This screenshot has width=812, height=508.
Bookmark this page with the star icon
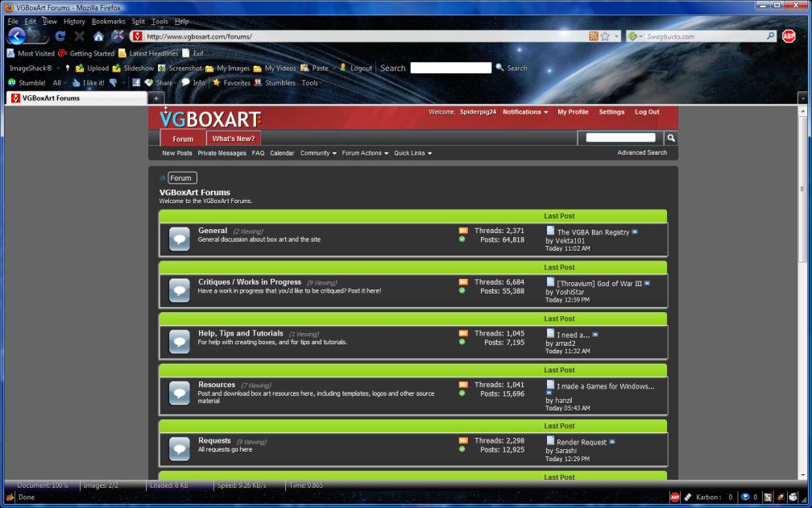point(605,36)
